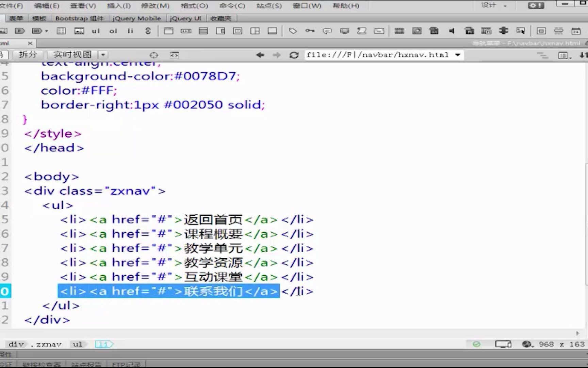Insert a section layout element
Image resolution: width=588 pixels, height=368 pixels.
255,31
